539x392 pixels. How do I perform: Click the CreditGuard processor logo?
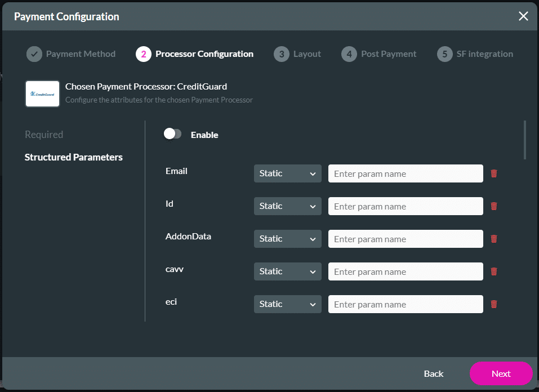[x=42, y=93]
